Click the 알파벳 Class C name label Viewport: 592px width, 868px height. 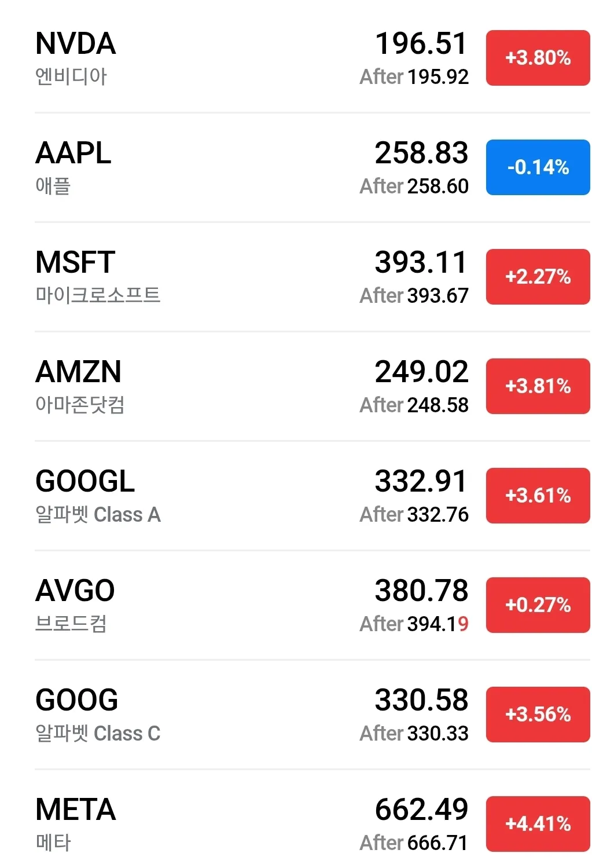[98, 734]
